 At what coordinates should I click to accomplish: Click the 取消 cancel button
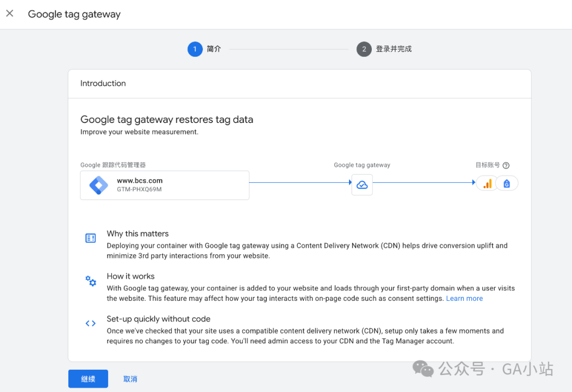[130, 379]
